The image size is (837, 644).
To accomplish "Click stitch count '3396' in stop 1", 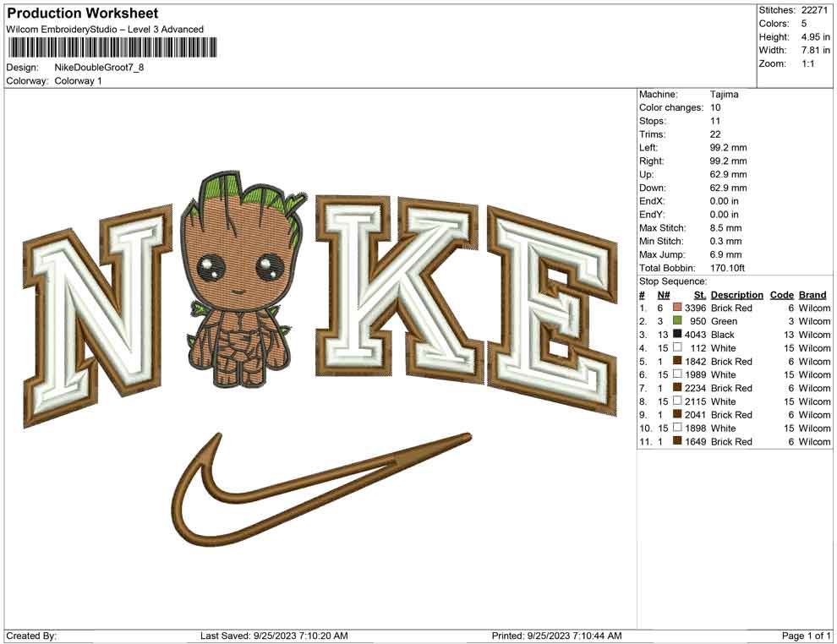I will pyautogui.click(x=695, y=308).
